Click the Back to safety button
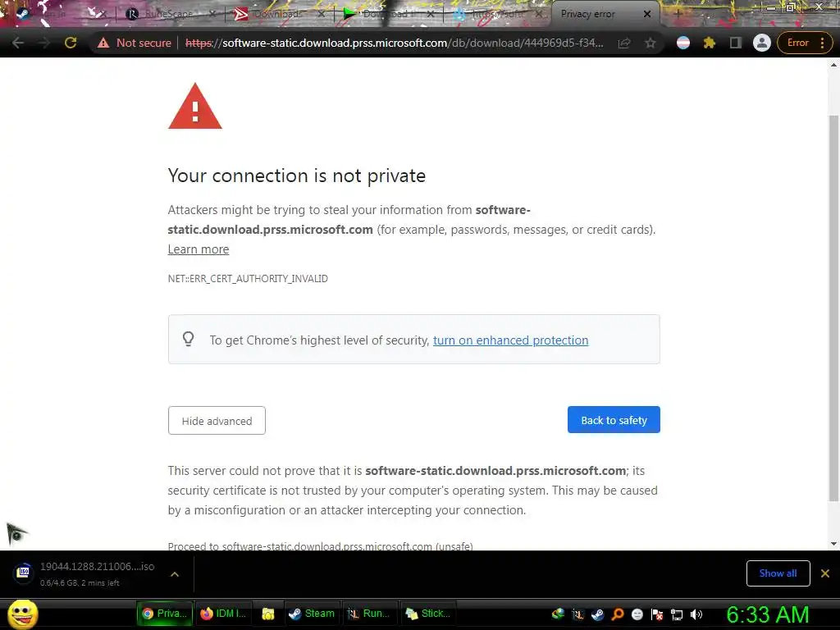The height and width of the screenshot is (630, 840). (x=614, y=420)
